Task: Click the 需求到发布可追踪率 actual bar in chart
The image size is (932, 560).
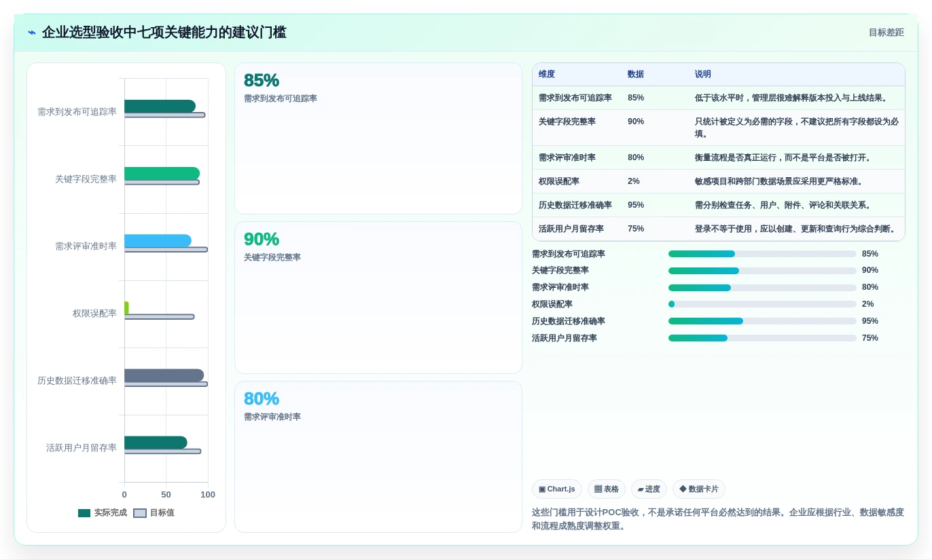Action: point(160,107)
